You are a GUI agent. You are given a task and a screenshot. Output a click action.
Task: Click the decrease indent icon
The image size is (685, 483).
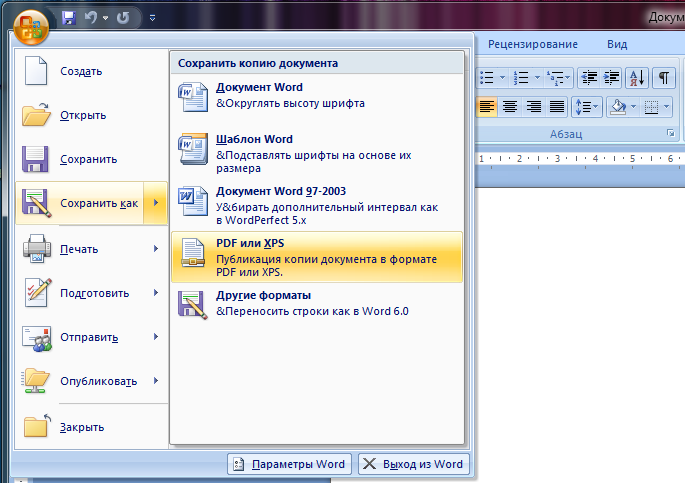(589, 78)
